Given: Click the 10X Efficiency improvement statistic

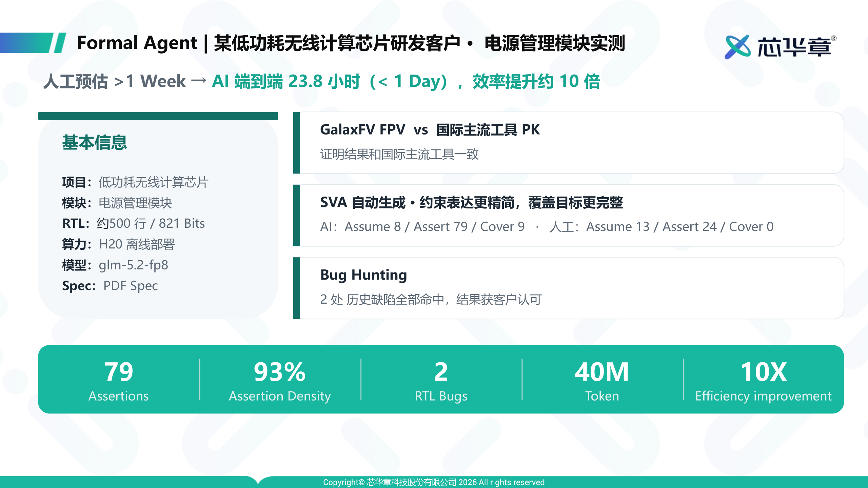Looking at the screenshot, I should coord(763,380).
